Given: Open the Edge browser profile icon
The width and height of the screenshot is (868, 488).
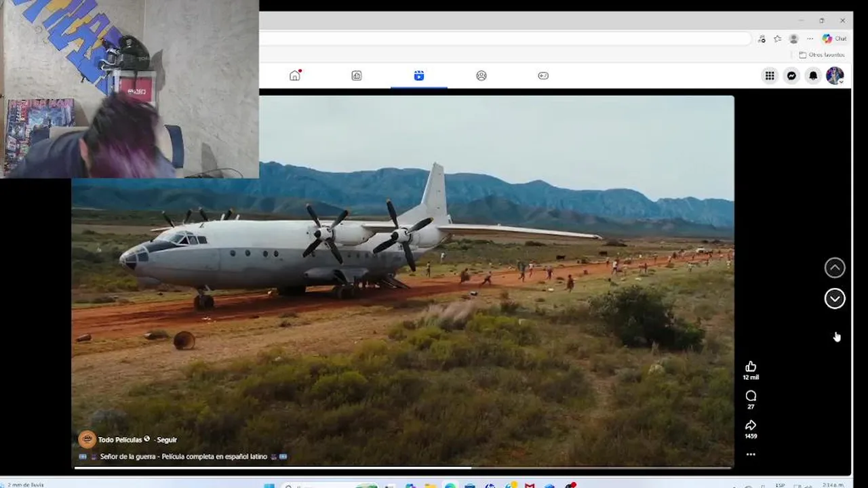Looking at the screenshot, I should [x=793, y=39].
